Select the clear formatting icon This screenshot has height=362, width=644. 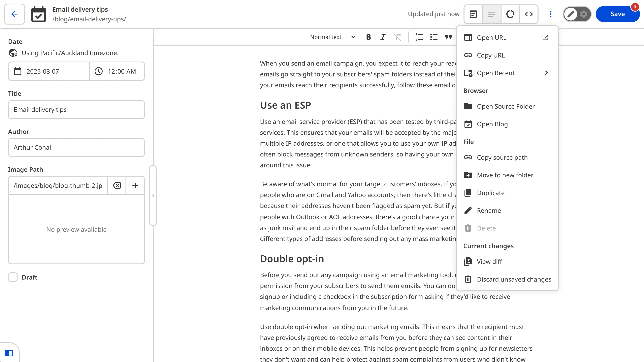[397, 37]
